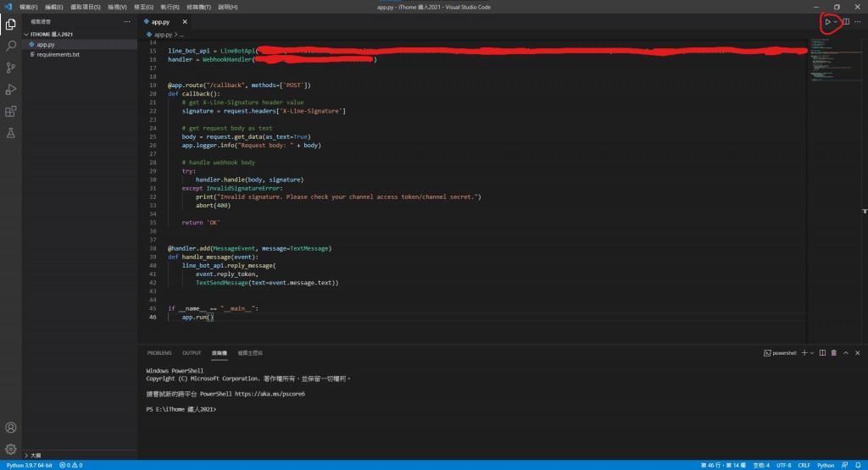Switch to the 終端機 terminal panel tab
Screen dimensions: 868x470
click(220, 353)
